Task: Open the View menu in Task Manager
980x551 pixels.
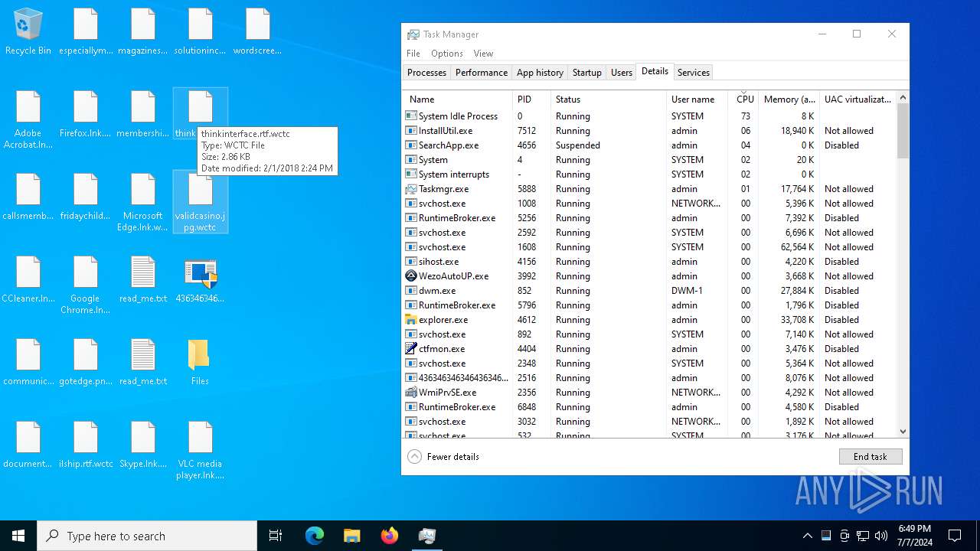Action: pyautogui.click(x=483, y=54)
